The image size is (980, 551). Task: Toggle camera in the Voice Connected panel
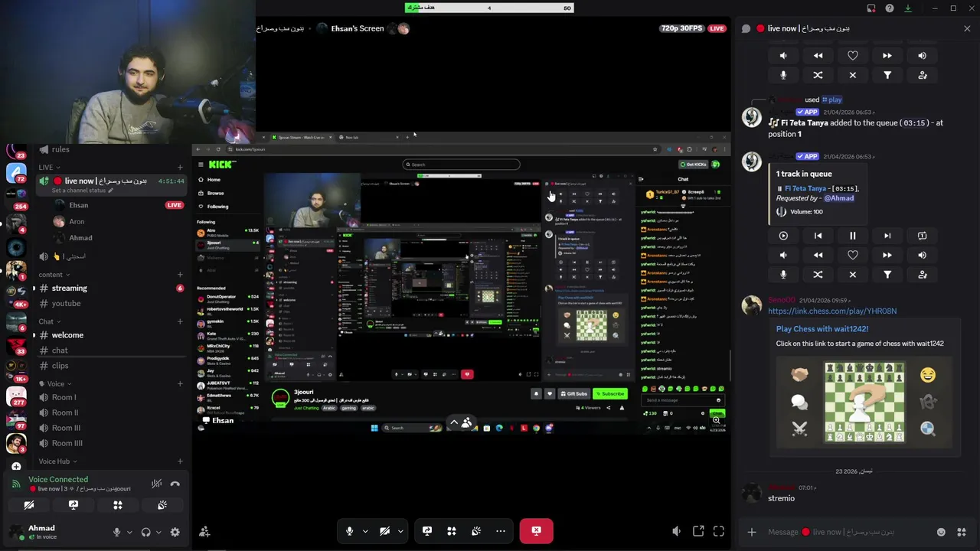(x=29, y=505)
